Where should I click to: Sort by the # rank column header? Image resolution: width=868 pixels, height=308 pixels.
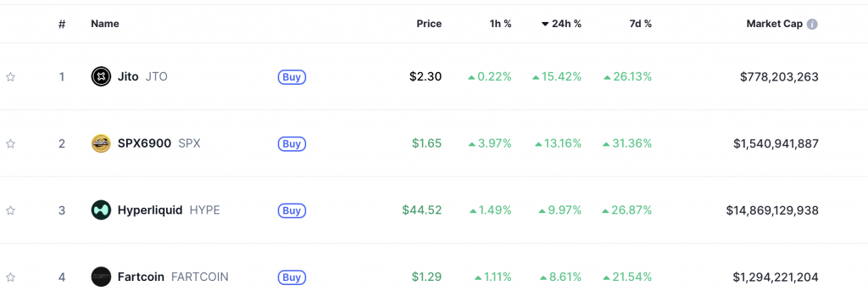[62, 24]
